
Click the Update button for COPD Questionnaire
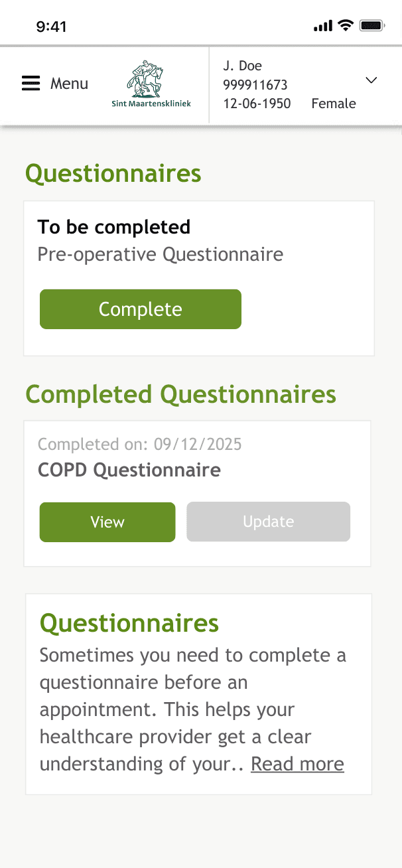[268, 522]
